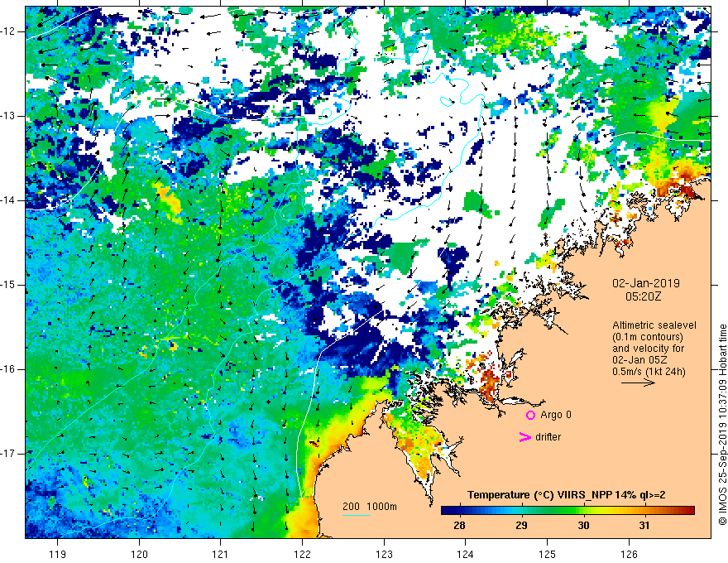
Task: Click the 0.5m/s velocity scale arrow
Action: tap(638, 383)
